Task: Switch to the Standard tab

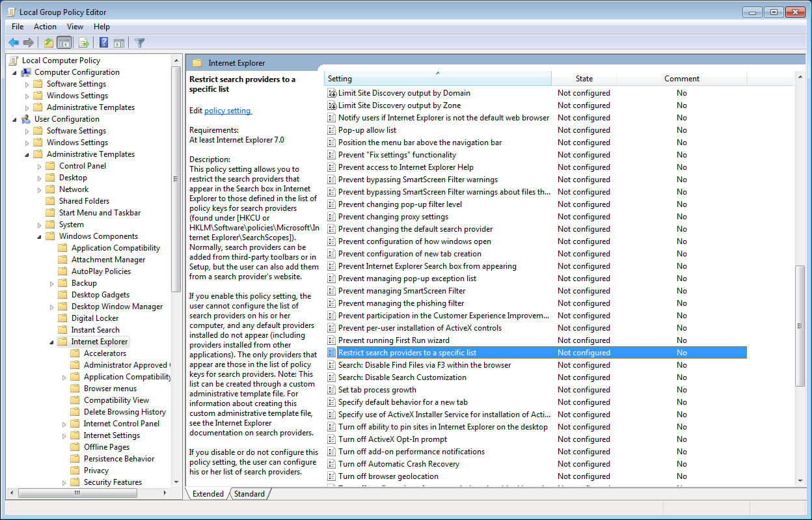Action: [x=249, y=494]
